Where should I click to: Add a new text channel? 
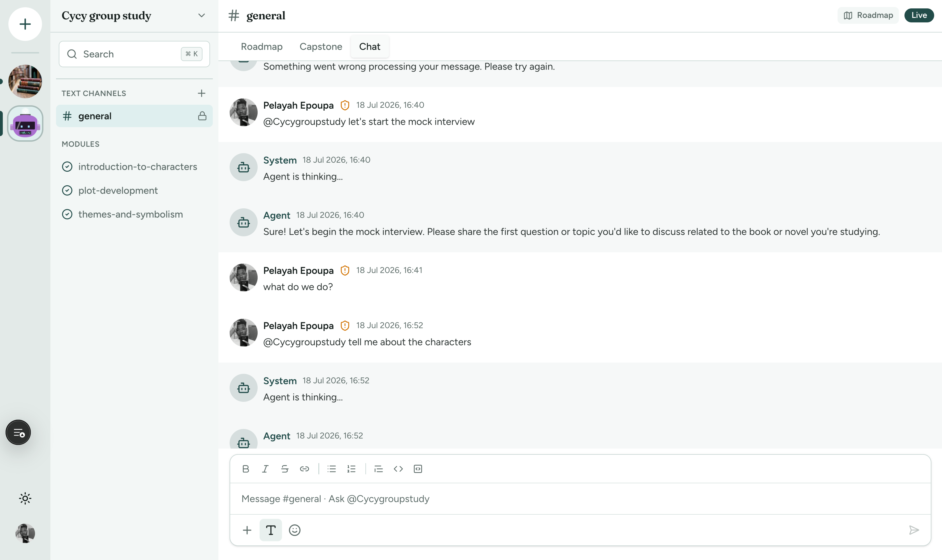(x=202, y=93)
